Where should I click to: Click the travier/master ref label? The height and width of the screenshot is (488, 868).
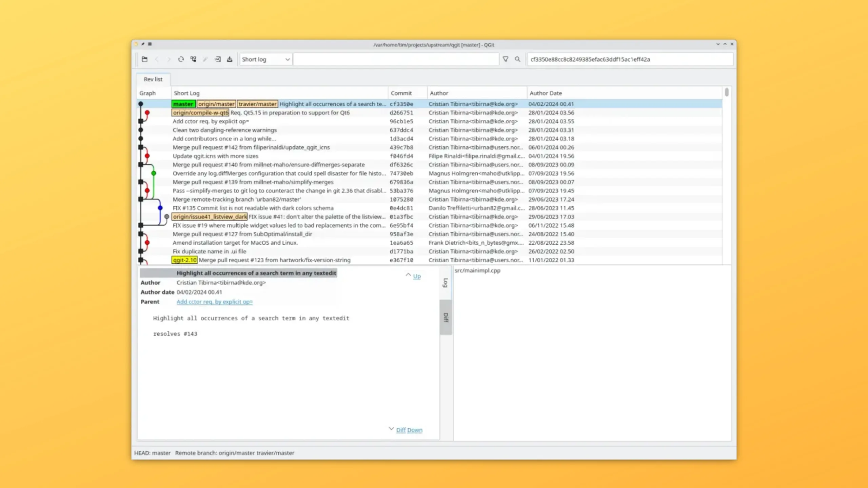257,104
